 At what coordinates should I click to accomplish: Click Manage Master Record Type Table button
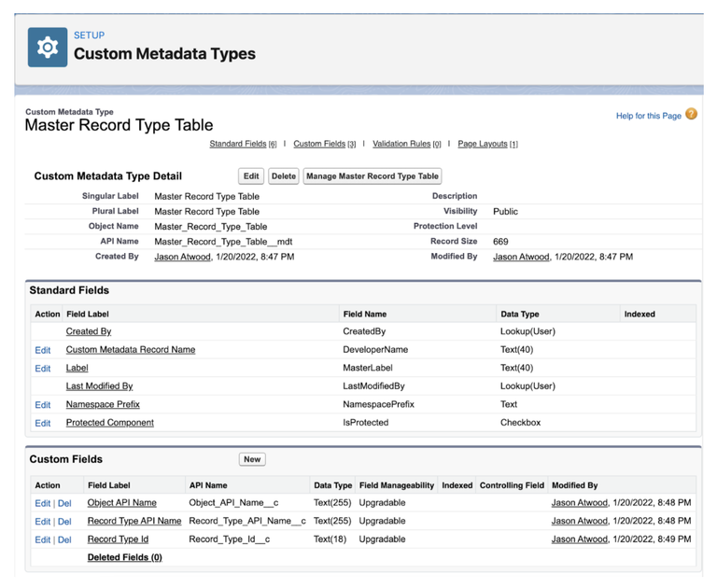pyautogui.click(x=373, y=176)
